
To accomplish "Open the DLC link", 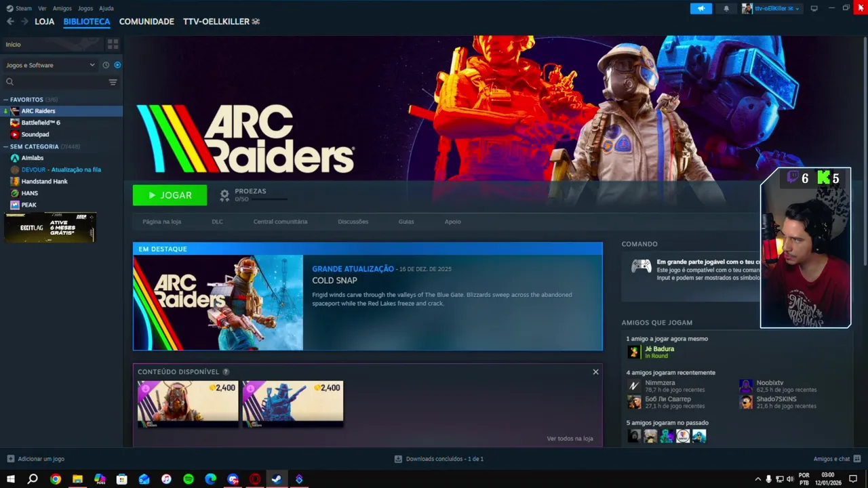I will tap(217, 222).
